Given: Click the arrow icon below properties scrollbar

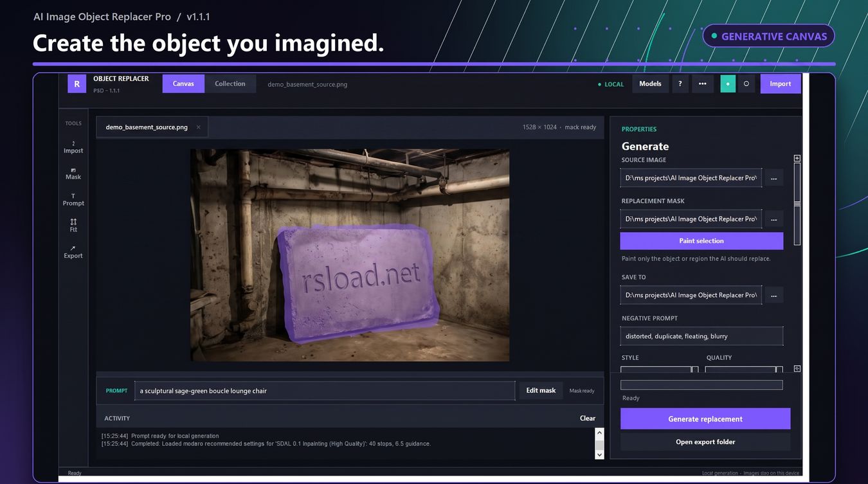Looking at the screenshot, I should coord(797,369).
